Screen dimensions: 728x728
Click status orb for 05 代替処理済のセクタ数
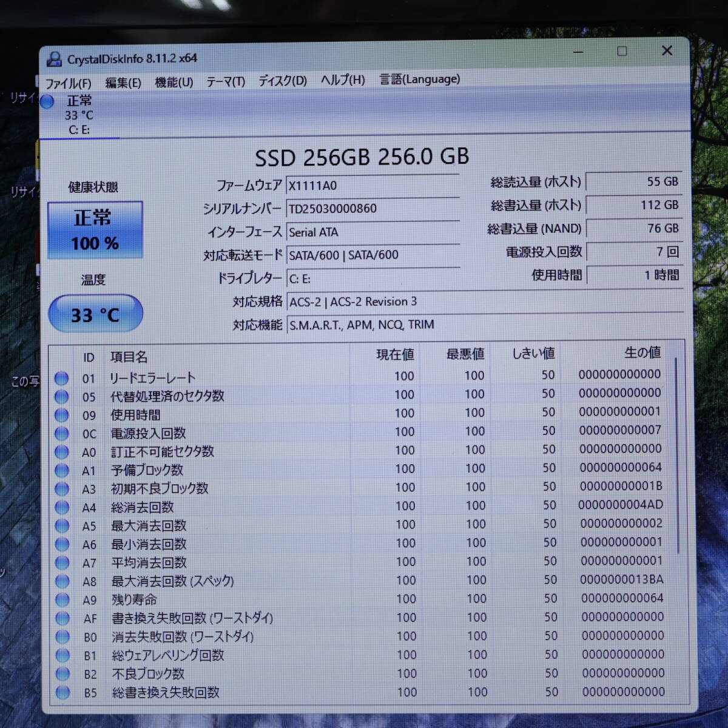pyautogui.click(x=61, y=397)
